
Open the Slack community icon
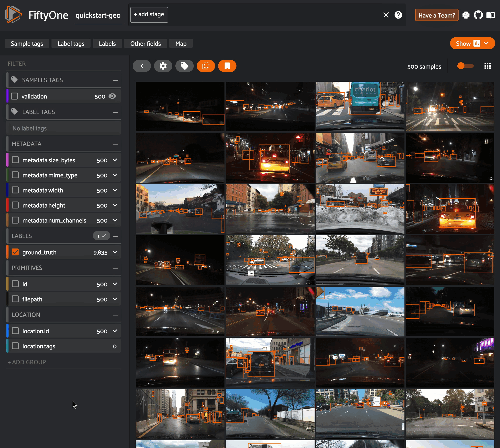466,15
